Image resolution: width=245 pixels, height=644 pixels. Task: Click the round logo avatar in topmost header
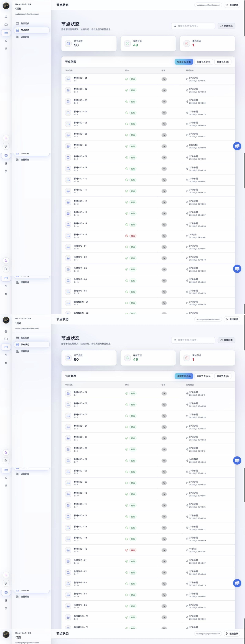[6, 6]
